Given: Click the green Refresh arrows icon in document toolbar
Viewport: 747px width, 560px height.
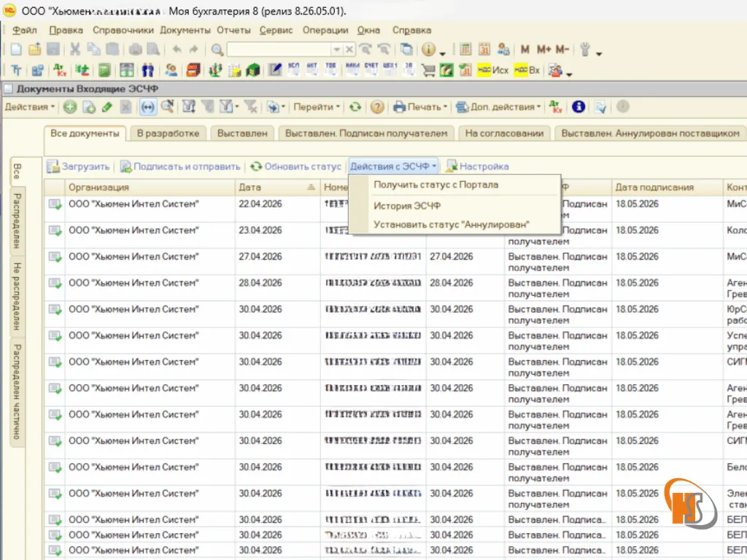Looking at the screenshot, I should [355, 107].
